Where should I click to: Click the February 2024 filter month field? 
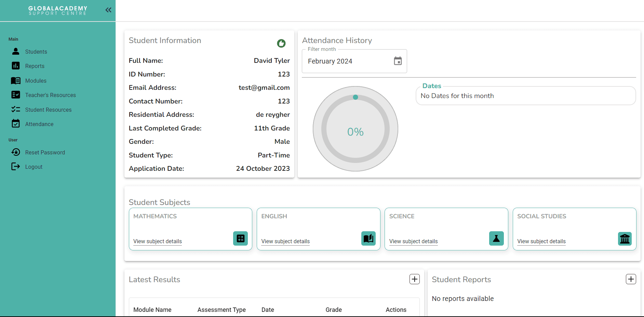coord(354,61)
